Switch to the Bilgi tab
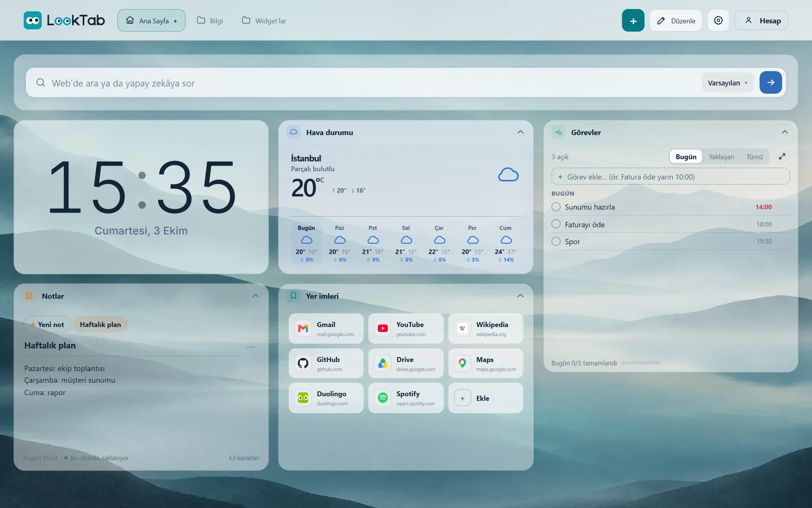 click(210, 21)
